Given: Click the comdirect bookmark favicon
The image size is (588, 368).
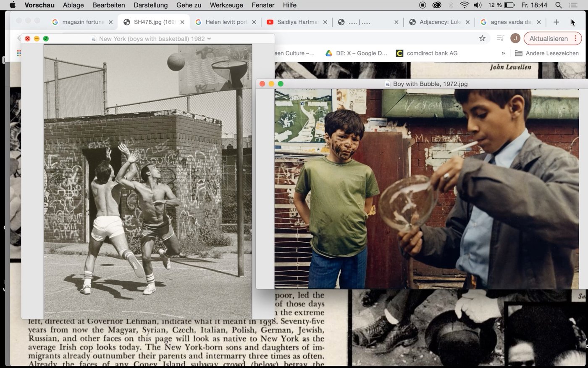Looking at the screenshot, I should 399,53.
